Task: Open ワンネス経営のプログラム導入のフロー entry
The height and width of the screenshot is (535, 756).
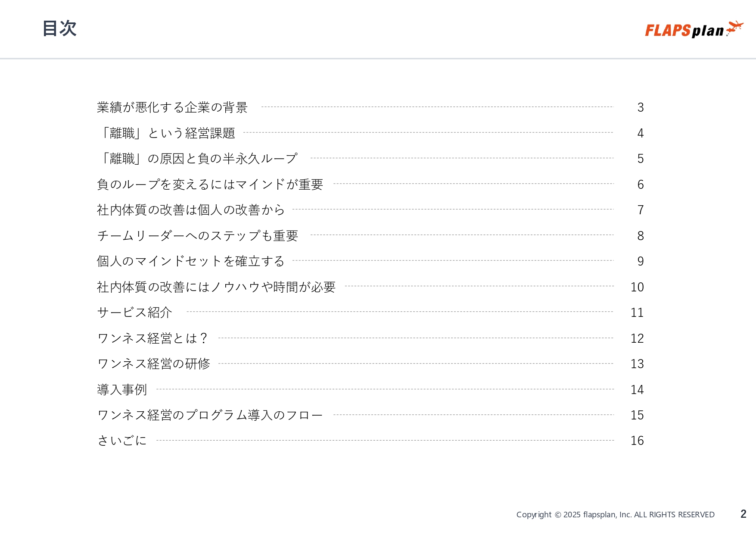Action: (x=210, y=415)
